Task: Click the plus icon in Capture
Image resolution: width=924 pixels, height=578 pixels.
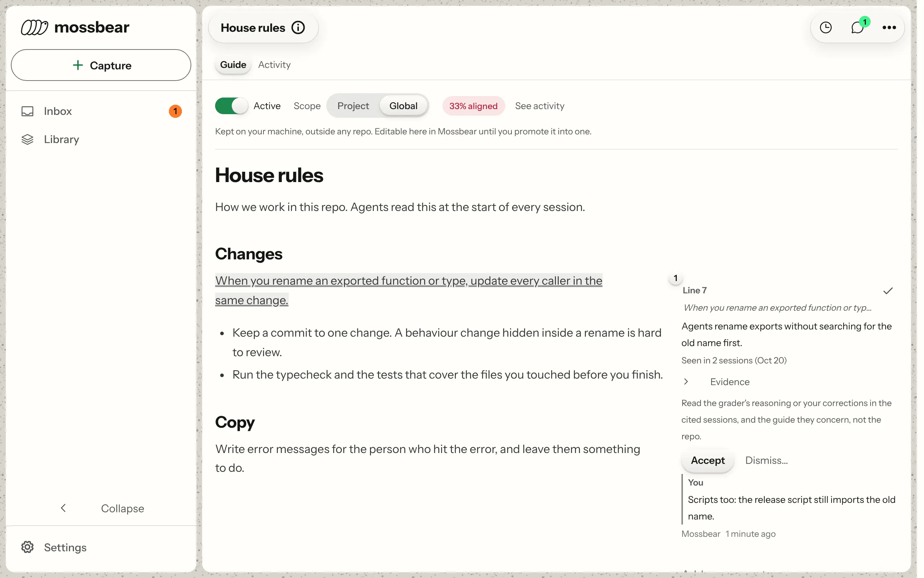Action: 78,65
